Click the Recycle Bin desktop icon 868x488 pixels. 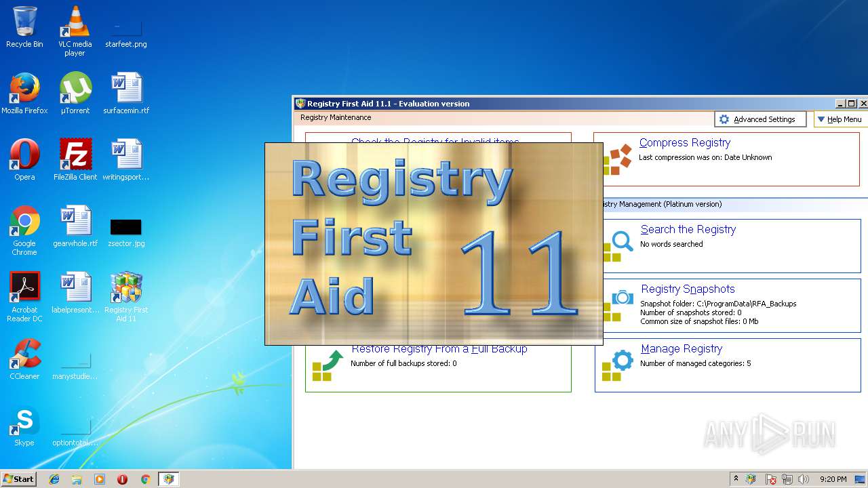pos(24,28)
